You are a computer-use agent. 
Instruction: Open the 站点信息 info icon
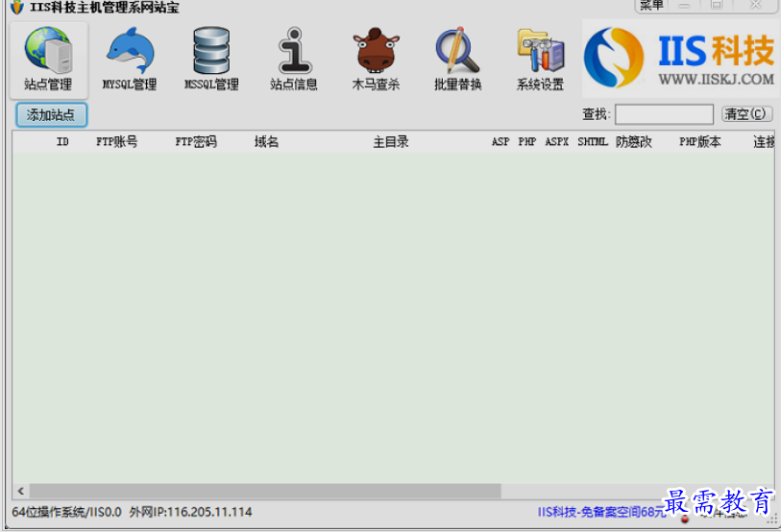[294, 60]
